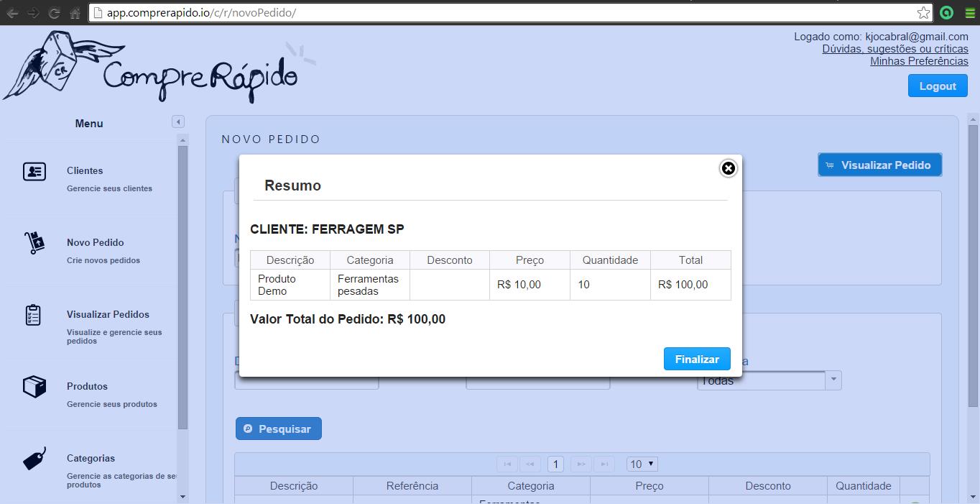Image resolution: width=980 pixels, height=504 pixels.
Task: Close the Resumo dialog with X icon
Action: [x=728, y=168]
